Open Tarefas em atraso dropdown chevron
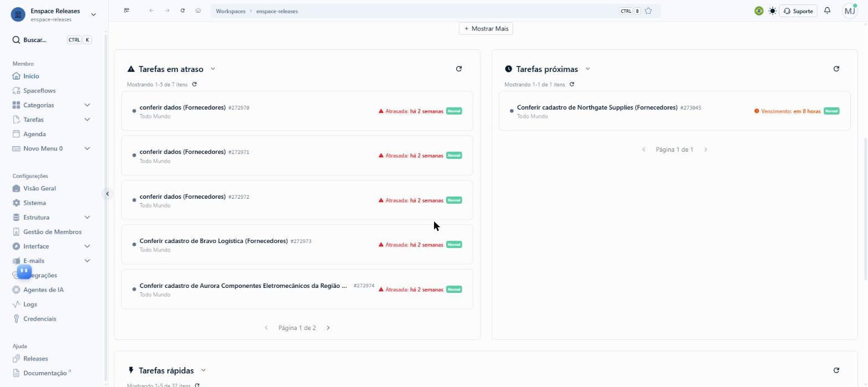Image resolution: width=868 pixels, height=387 pixels. [213, 69]
